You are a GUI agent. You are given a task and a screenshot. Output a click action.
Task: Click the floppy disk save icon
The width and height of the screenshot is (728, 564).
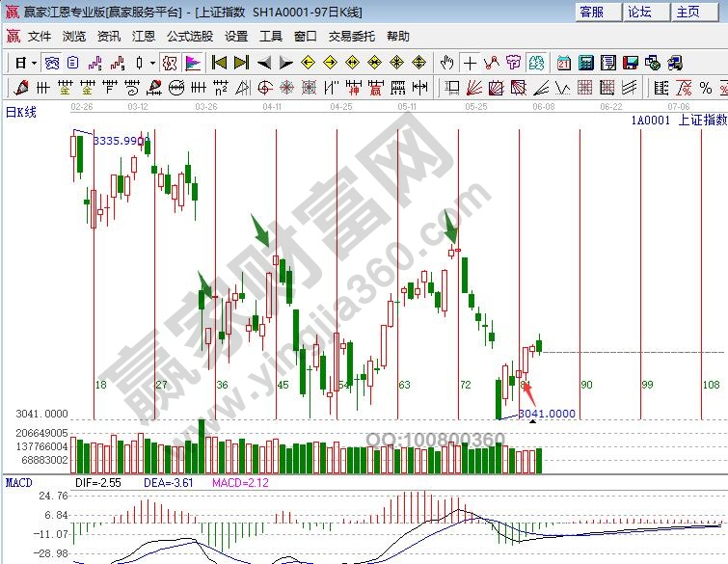[x=630, y=63]
